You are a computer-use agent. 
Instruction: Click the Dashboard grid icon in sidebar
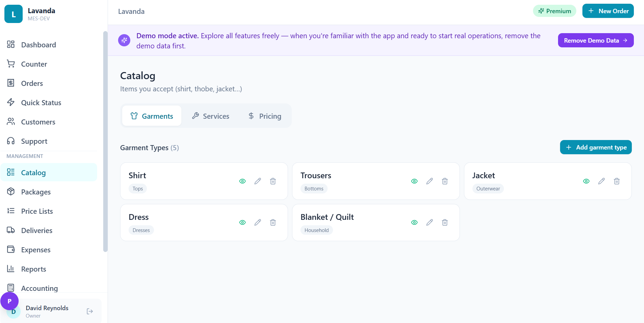[11, 44]
